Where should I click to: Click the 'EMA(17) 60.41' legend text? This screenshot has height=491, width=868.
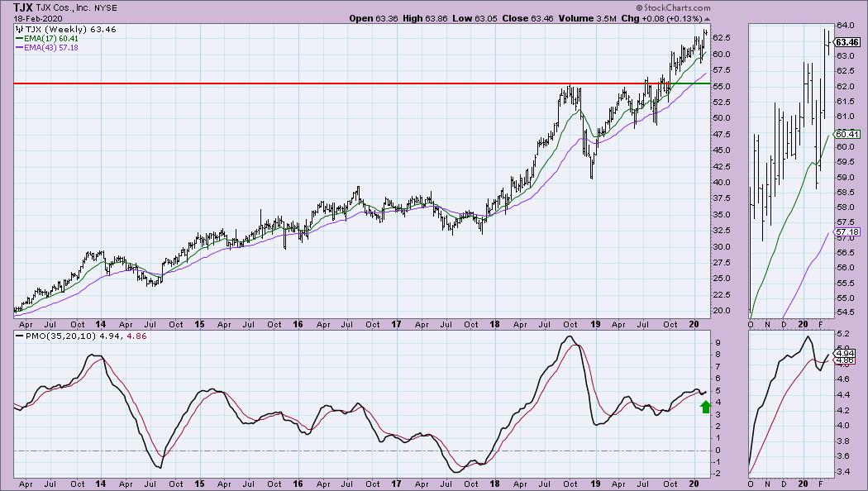51,39
